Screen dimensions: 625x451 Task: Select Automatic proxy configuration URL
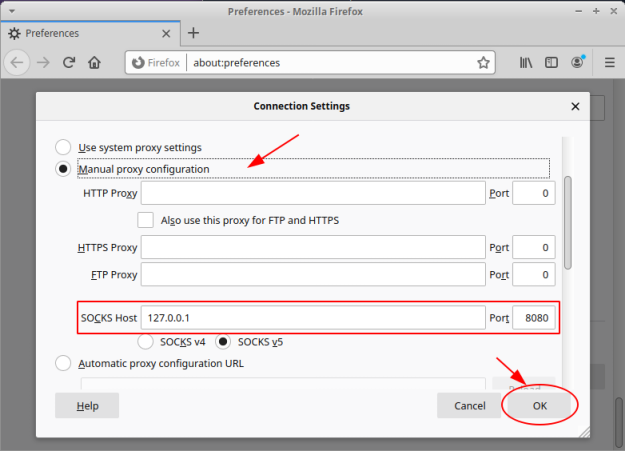tap(63, 363)
